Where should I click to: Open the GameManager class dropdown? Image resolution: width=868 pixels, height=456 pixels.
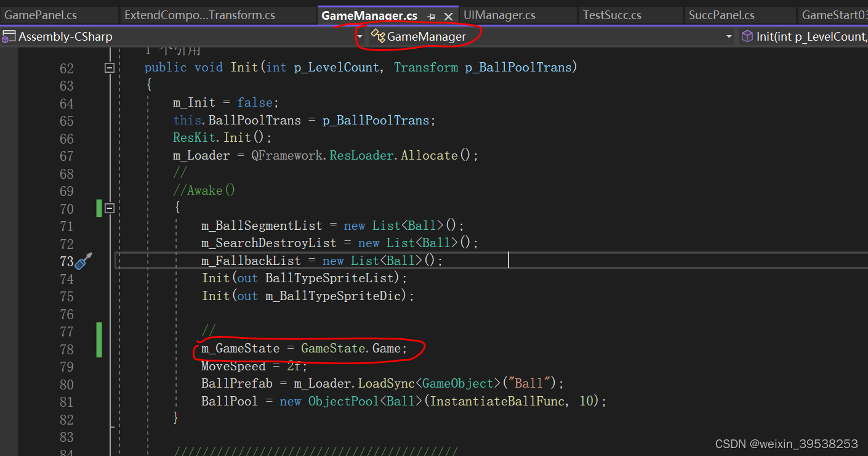(x=729, y=36)
